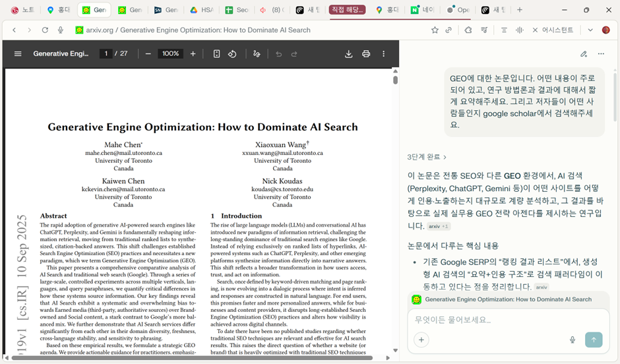
Task: Switch to the first 홍대 maps tab
Action: 59,10
